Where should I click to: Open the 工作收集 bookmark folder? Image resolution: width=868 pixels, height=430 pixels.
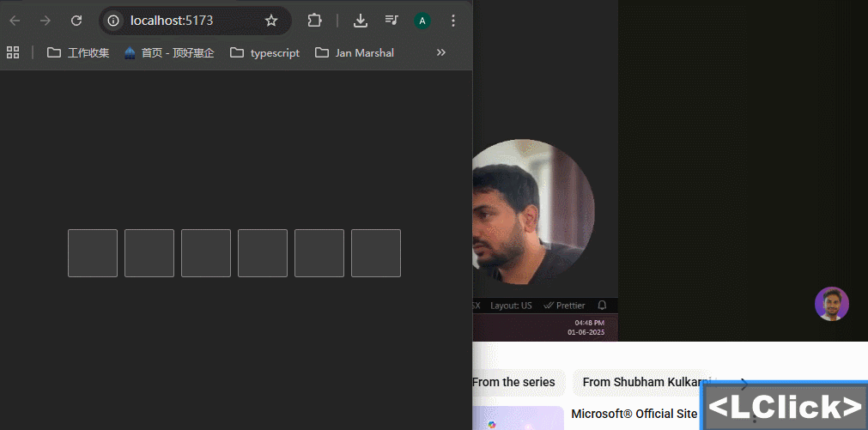78,52
